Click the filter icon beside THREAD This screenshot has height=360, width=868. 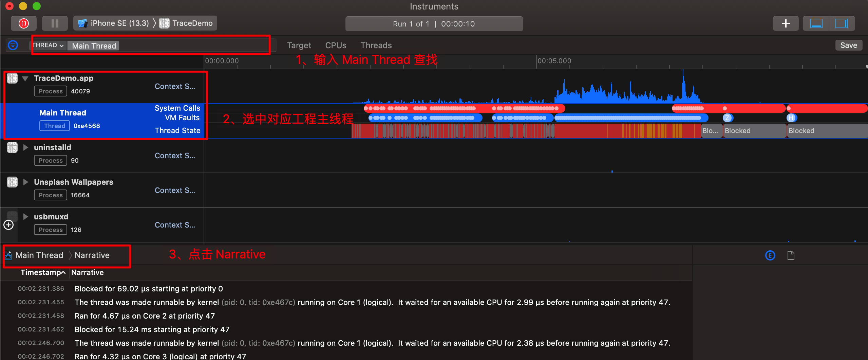[x=13, y=45]
